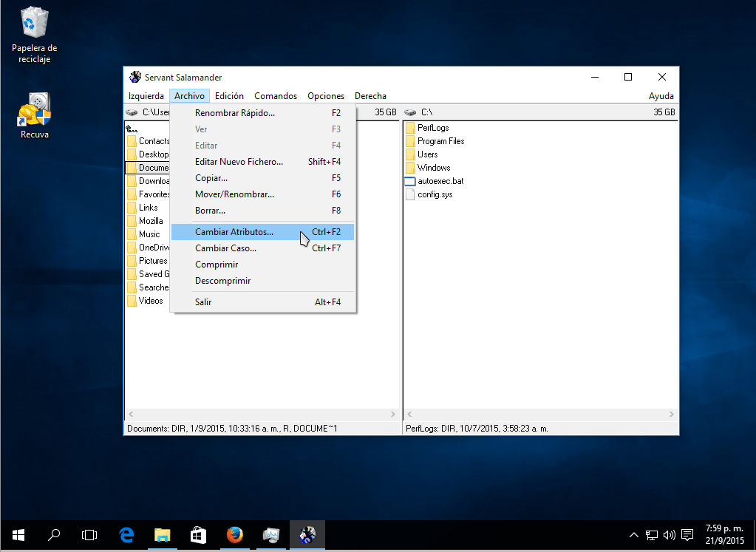Click the config.sys file icon
This screenshot has height=552, width=756.
tap(410, 194)
